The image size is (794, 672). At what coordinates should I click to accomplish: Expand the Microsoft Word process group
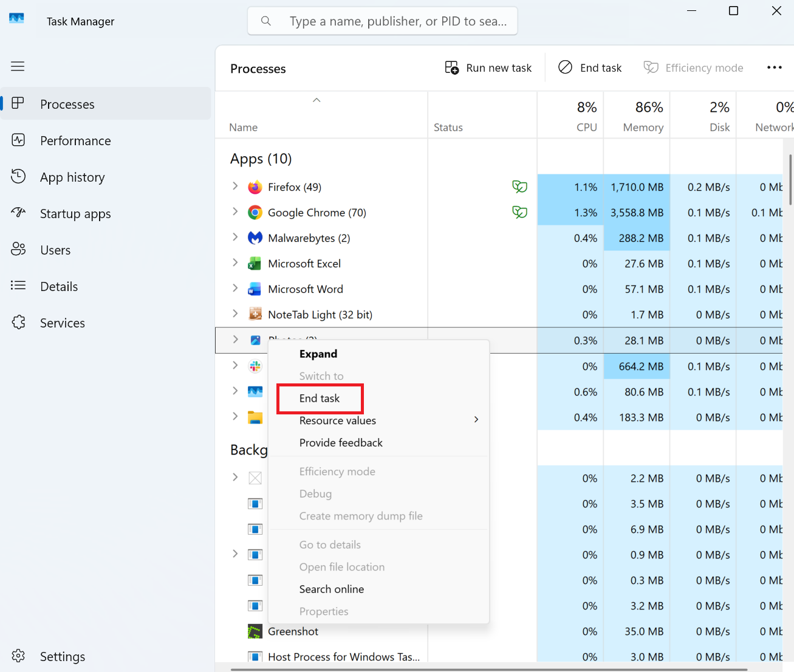235,288
